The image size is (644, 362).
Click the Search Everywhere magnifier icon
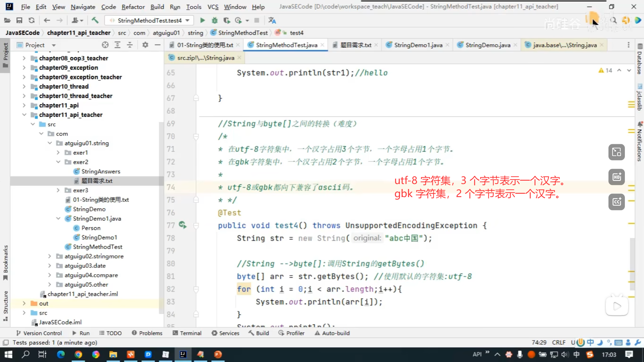click(x=613, y=20)
